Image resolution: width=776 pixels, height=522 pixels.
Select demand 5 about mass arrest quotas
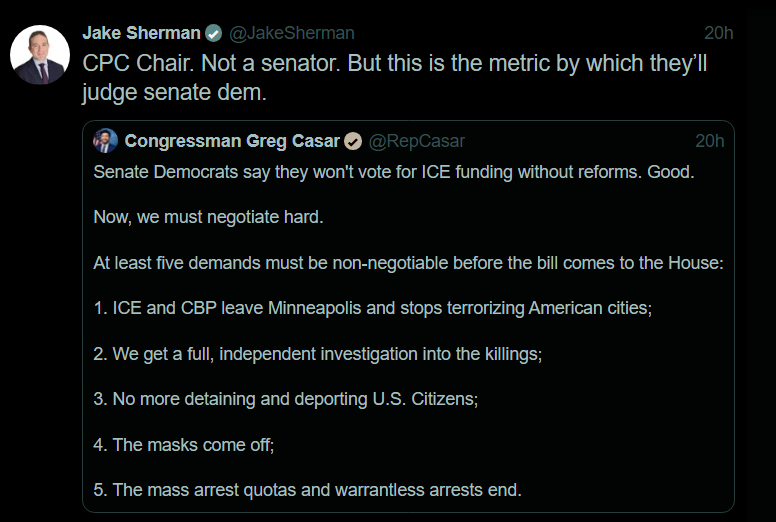pos(307,489)
